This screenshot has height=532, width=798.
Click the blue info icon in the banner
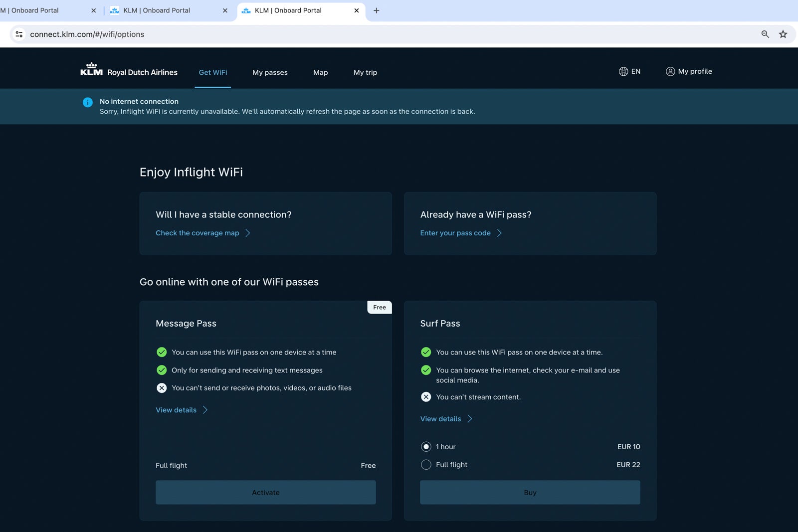(88, 102)
